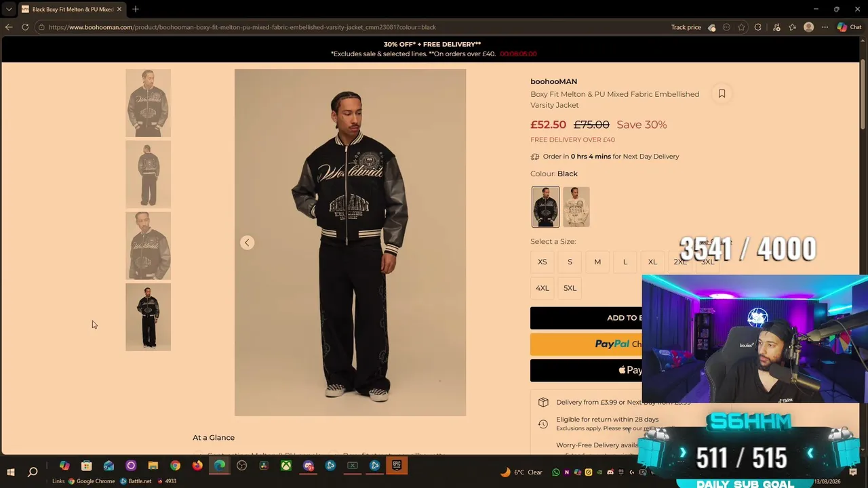The width and height of the screenshot is (868, 488).
Task: Select the Black Boxy Fit Melton browser tab
Action: (x=71, y=9)
